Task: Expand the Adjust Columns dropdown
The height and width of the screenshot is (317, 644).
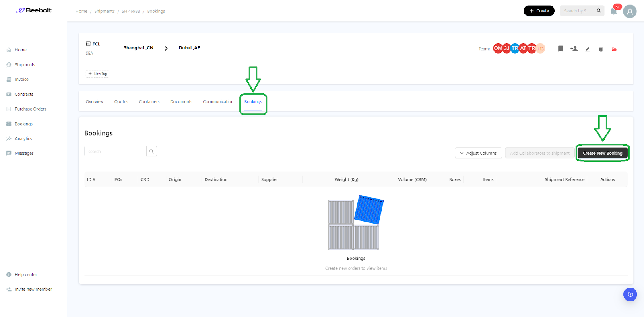Action: 478,153
